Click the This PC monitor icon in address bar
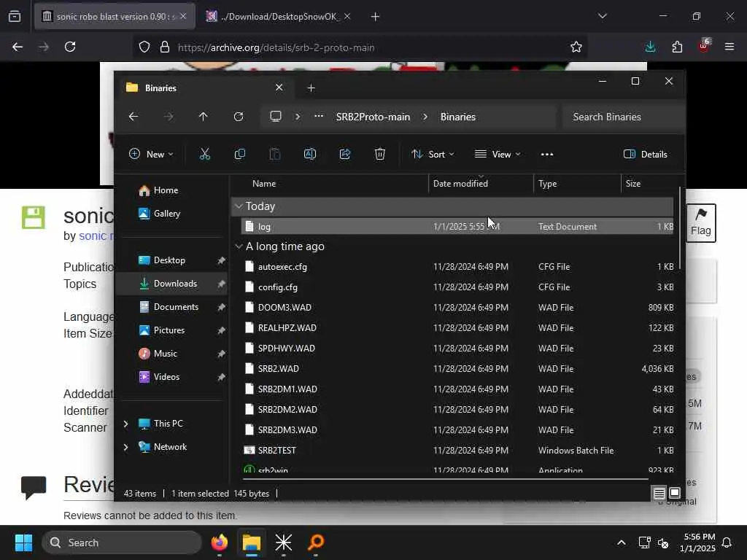Screen dimensions: 747x560 275,116
